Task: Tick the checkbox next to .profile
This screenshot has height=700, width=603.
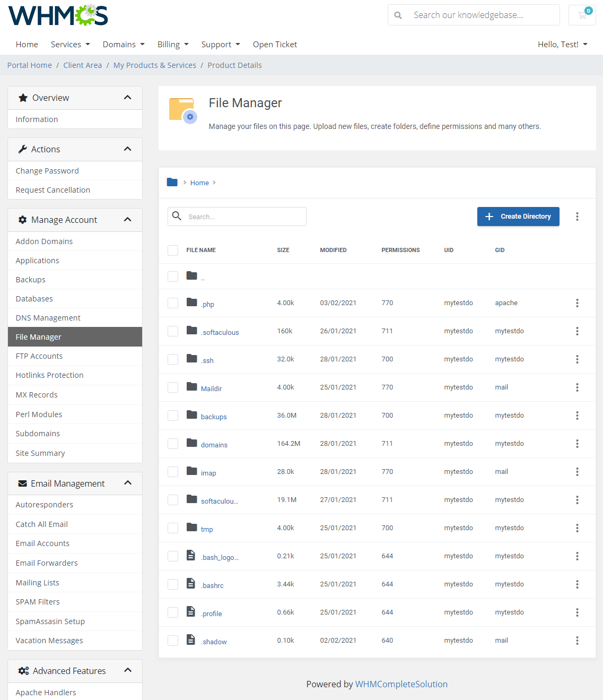Action: coord(172,612)
